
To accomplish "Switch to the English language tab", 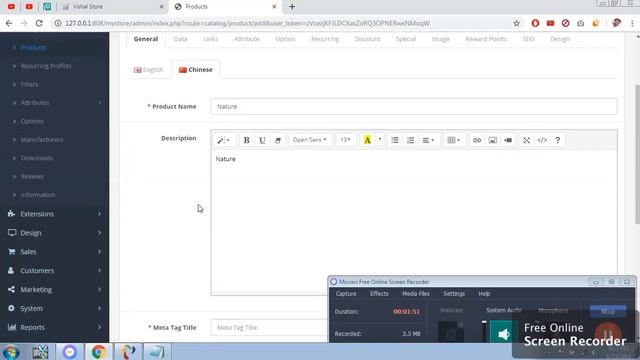I will point(149,70).
